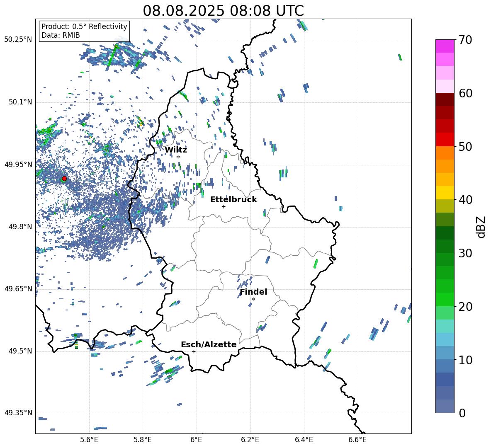This screenshot has height=448, width=491.
Task: Click the Data: RMIB text
Action: (61, 35)
